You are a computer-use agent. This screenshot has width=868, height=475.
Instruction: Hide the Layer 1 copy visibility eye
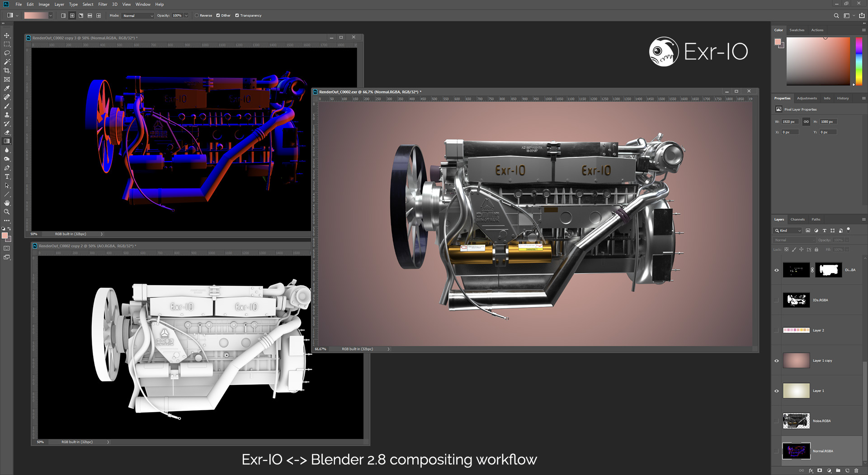coord(777,361)
